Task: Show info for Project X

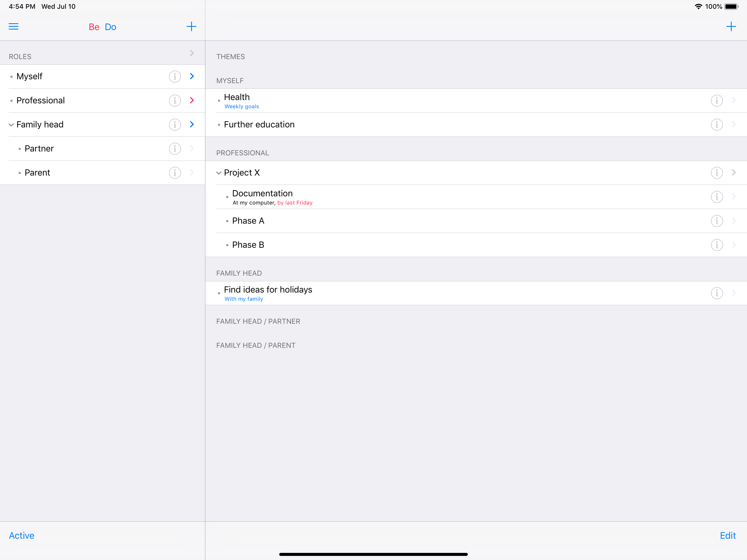Action: coord(717,173)
